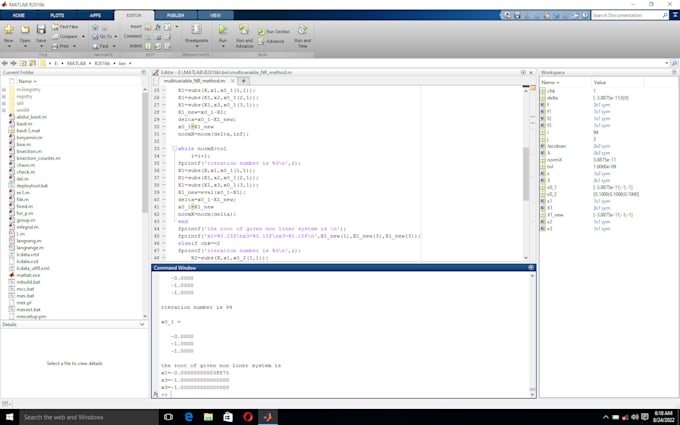
Task: Open a file using the Open icon
Action: tap(25, 30)
